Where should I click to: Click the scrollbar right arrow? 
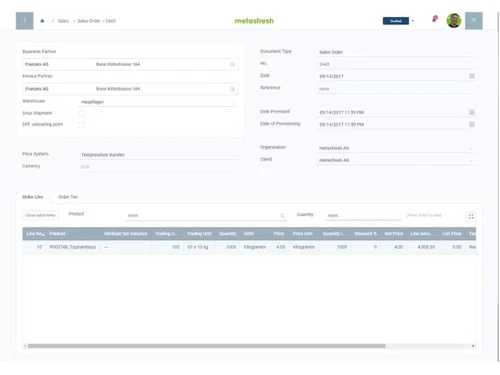click(473, 346)
